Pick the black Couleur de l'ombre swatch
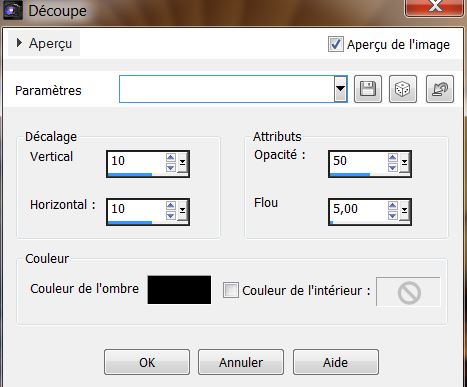This screenshot has height=387, width=467. (x=179, y=290)
